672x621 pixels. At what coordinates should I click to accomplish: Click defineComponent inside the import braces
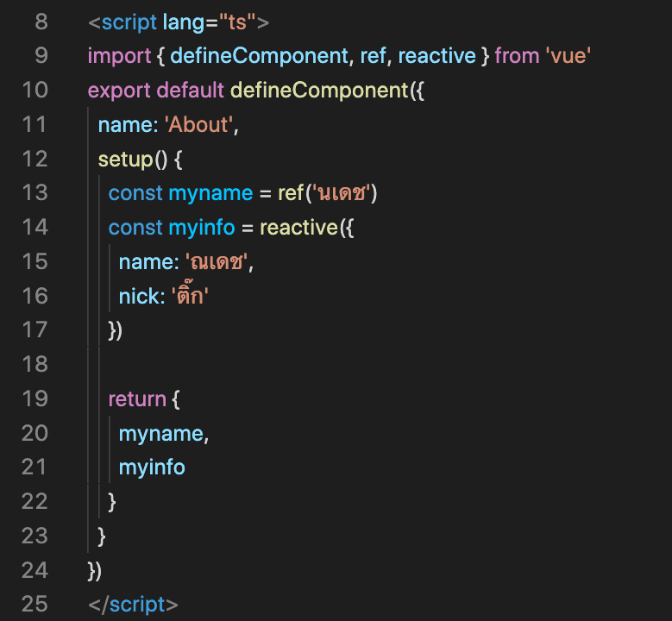click(260, 56)
